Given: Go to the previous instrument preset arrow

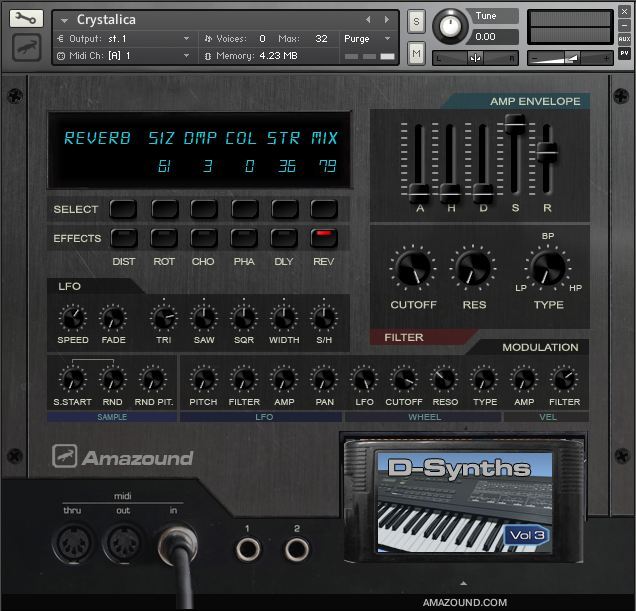Looking at the screenshot, I should click(368, 19).
